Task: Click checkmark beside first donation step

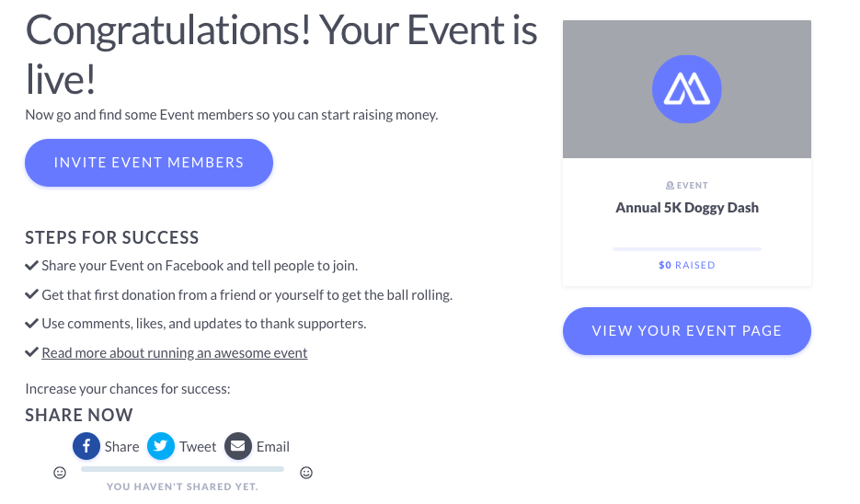Action: tap(31, 294)
